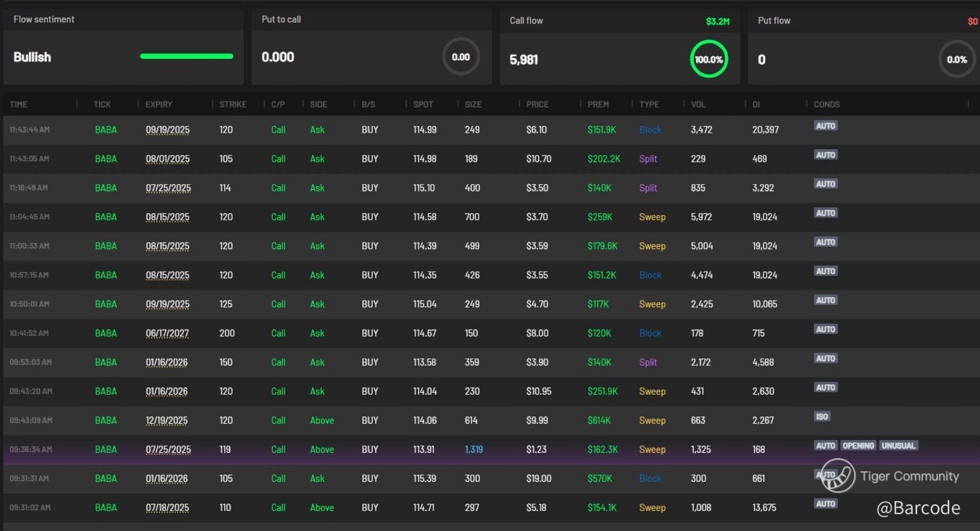
Task: Open expiry date in the 11:43:44 AM row
Action: [x=167, y=130]
